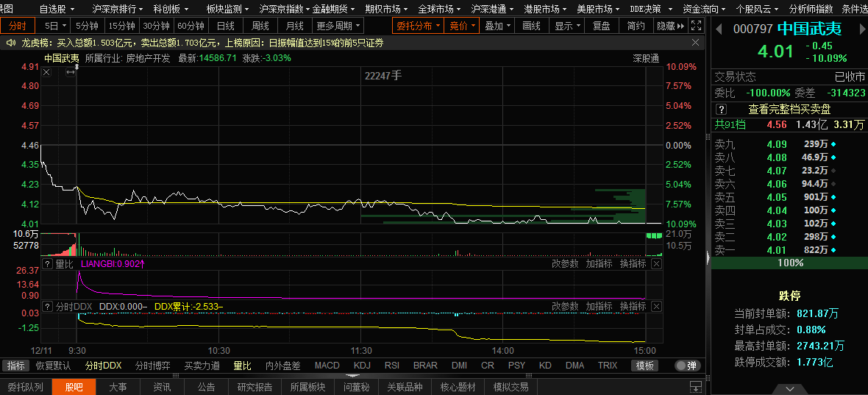Click 换指标 in the 量比 panel
The width and height of the screenshot is (868, 395).
tap(633, 263)
